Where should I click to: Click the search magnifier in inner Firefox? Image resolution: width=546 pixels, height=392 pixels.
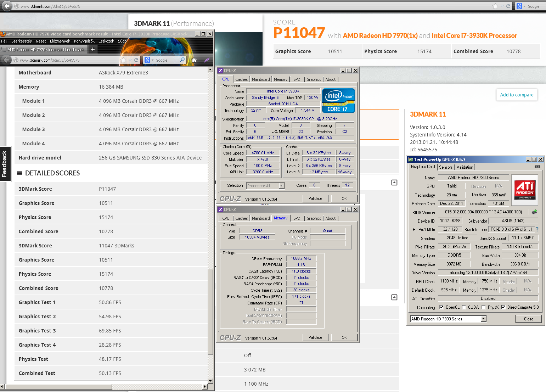pos(182,60)
